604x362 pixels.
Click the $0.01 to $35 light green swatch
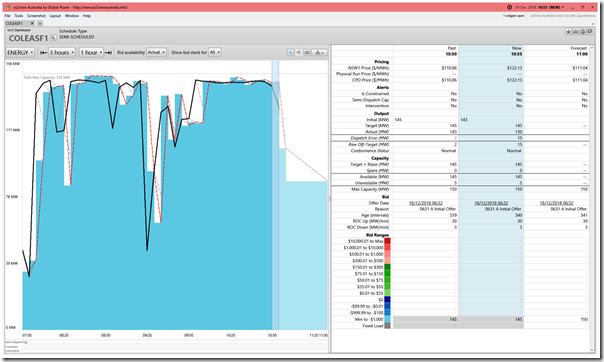(388, 293)
